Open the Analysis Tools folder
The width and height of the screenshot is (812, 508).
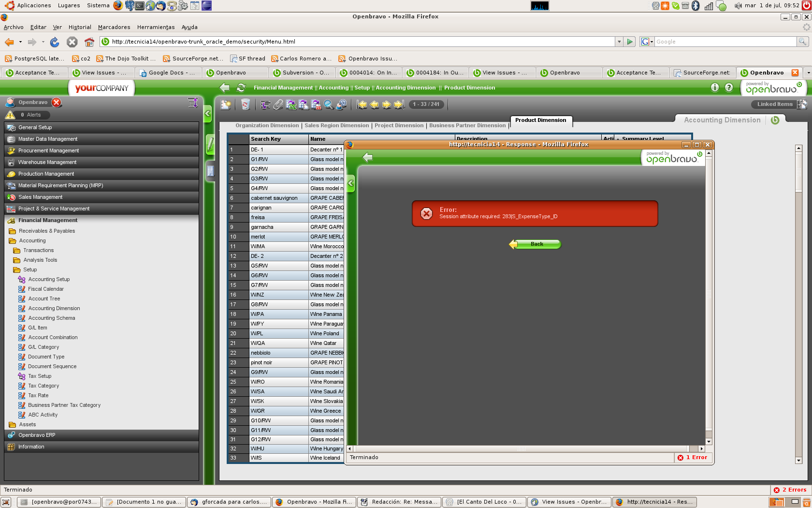tap(40, 260)
